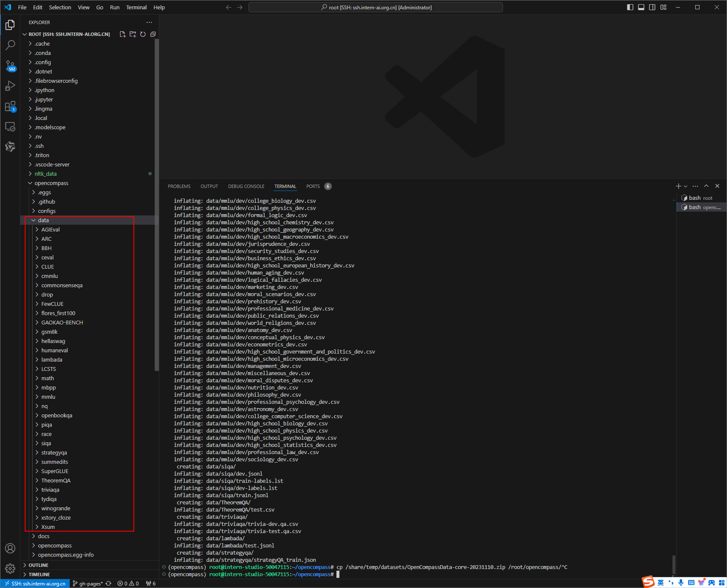Open the Selection menu
Viewport: 727px width, 588px height.
(x=60, y=8)
